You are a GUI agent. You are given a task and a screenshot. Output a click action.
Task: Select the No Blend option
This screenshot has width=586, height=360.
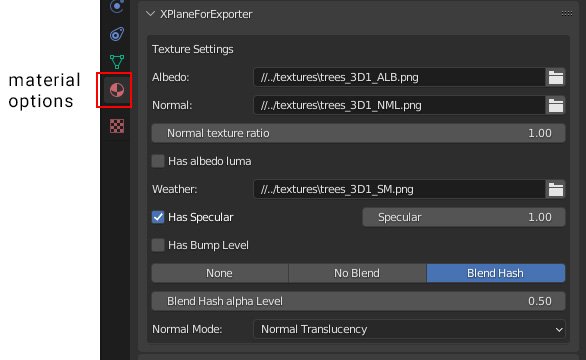tap(357, 273)
